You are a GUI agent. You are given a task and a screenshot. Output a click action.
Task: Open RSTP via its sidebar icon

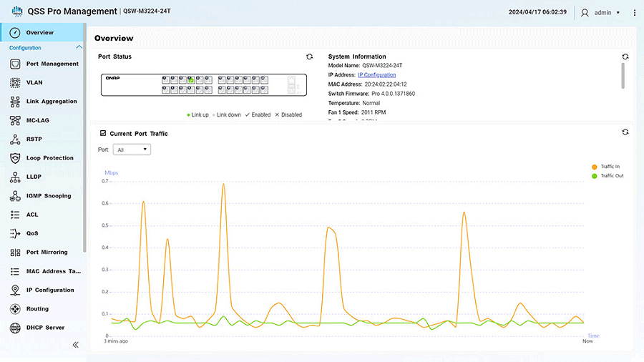(16, 140)
